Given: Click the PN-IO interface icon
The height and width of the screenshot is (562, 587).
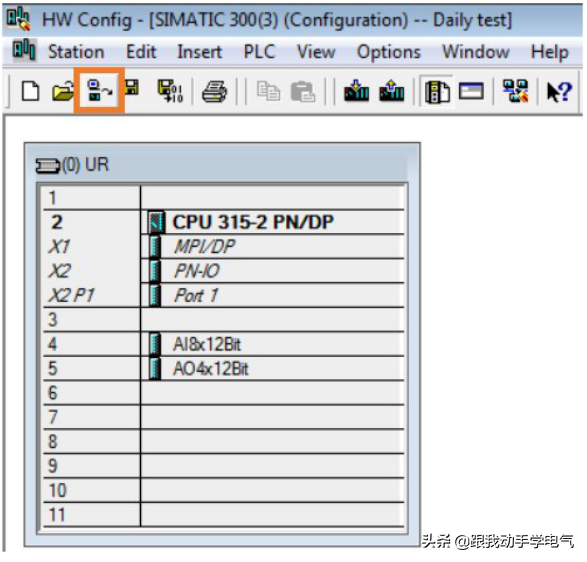Looking at the screenshot, I should [155, 271].
